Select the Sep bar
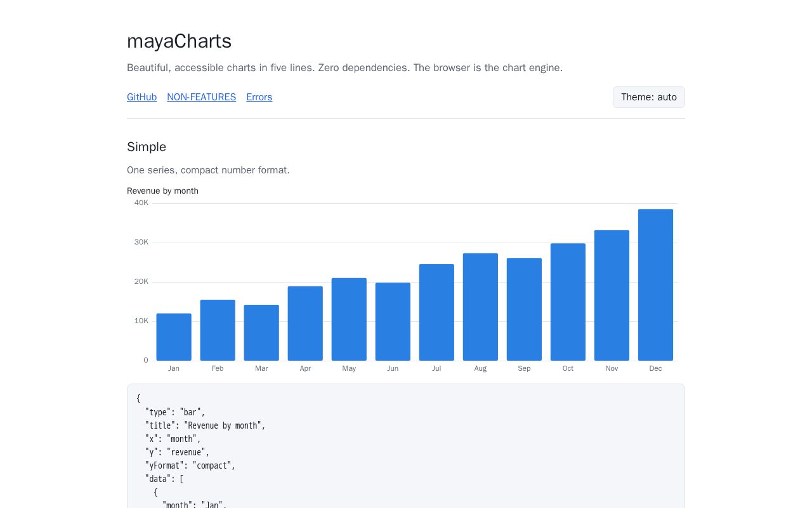Image resolution: width=812 pixels, height=508 pixels. pos(524,309)
